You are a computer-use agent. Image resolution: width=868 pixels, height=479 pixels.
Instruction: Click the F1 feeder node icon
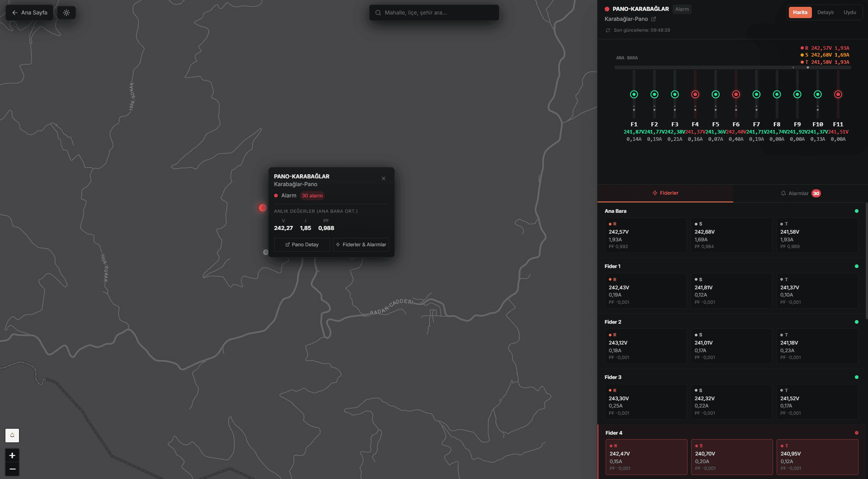pyautogui.click(x=634, y=94)
